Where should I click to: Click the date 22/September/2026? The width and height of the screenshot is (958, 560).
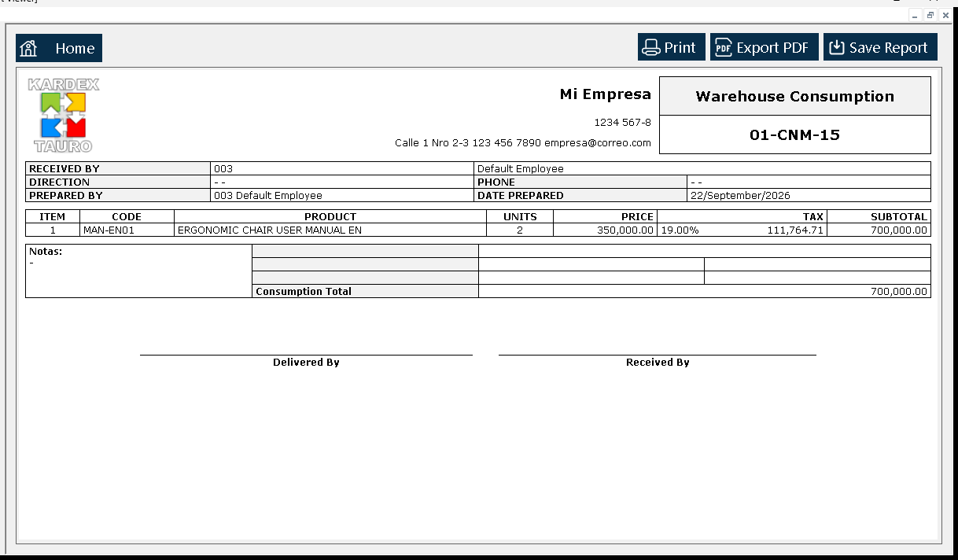[740, 195]
